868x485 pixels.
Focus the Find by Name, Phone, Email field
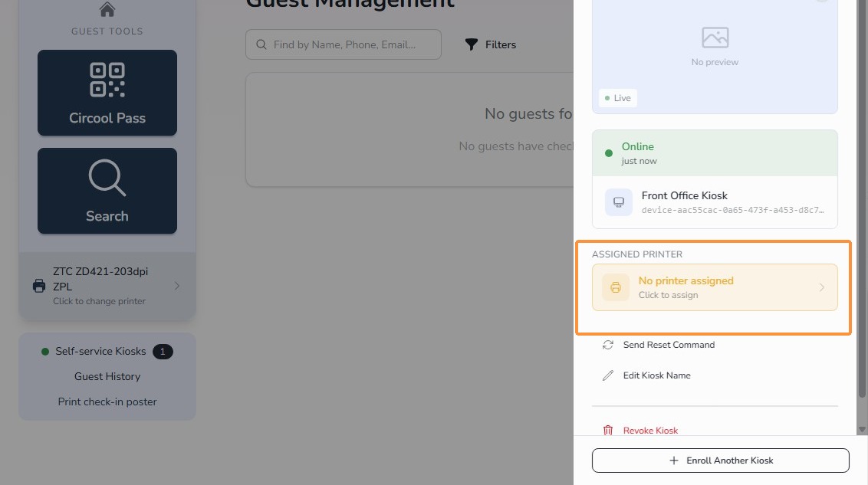pyautogui.click(x=344, y=44)
